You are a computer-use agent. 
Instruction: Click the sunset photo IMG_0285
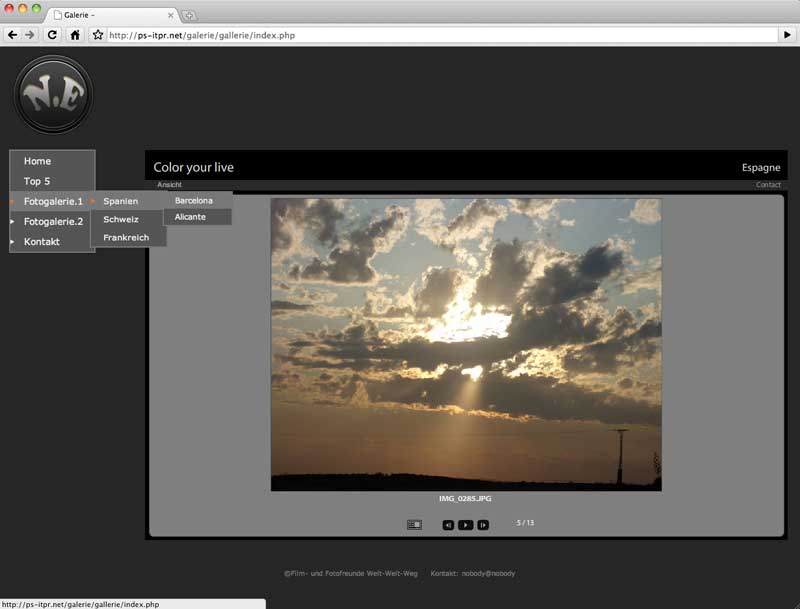tap(466, 345)
